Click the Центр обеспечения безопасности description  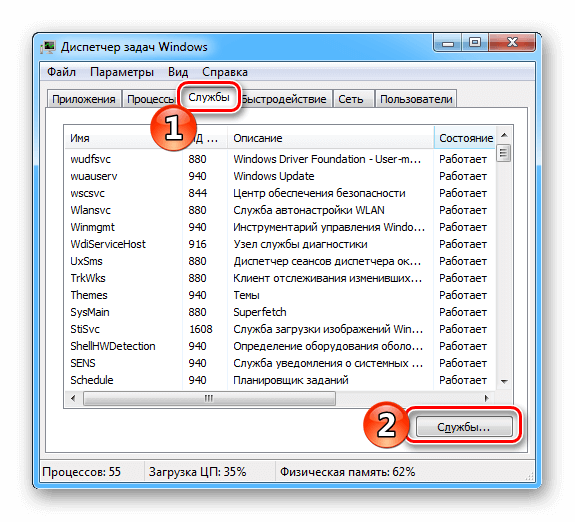[319, 193]
